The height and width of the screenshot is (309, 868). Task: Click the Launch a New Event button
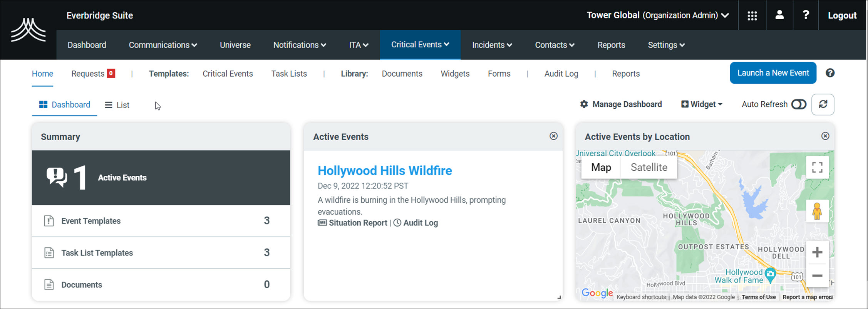(x=773, y=73)
